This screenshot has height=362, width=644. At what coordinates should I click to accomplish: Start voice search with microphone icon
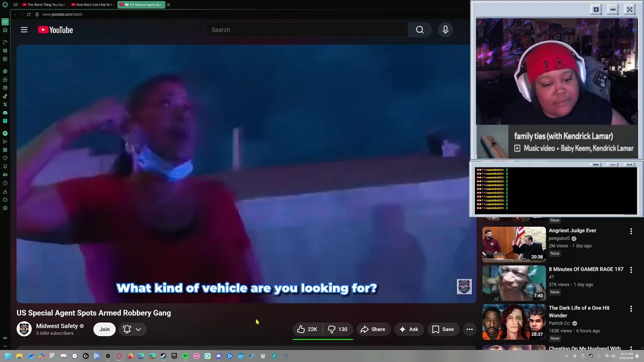pyautogui.click(x=445, y=30)
